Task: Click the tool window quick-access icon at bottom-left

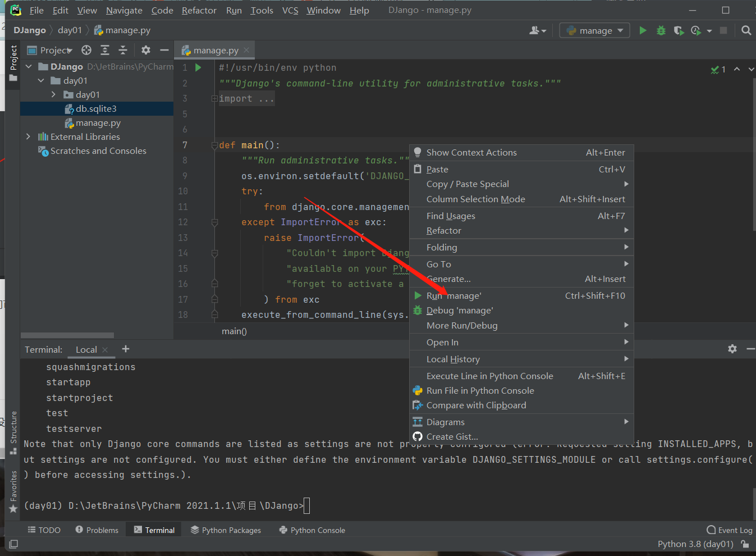Action: pyautogui.click(x=14, y=544)
